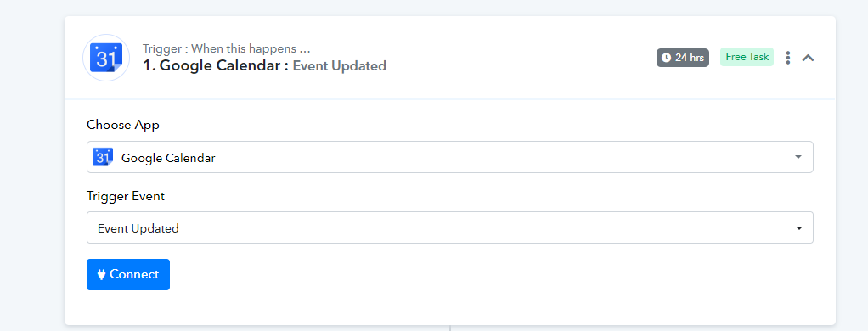Click the blue Connect button
This screenshot has width=868, height=331.
128,274
